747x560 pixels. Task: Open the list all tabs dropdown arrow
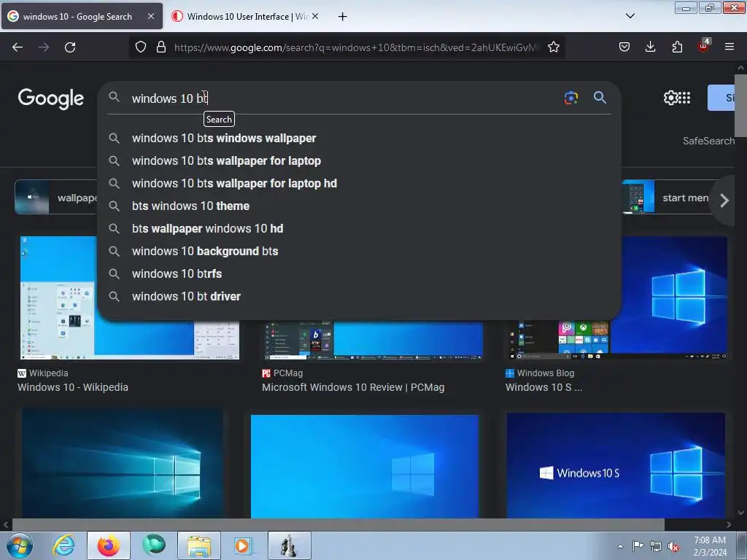(630, 16)
